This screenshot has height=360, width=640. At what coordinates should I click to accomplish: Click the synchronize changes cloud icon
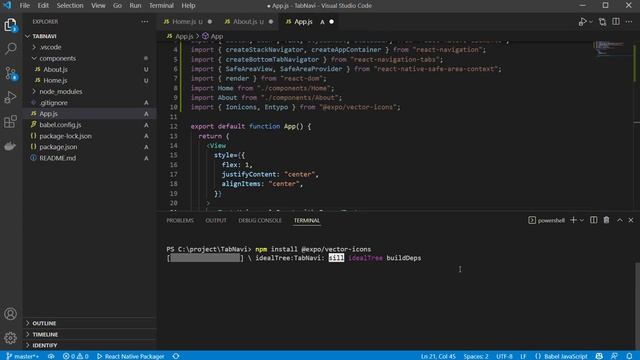click(51, 356)
